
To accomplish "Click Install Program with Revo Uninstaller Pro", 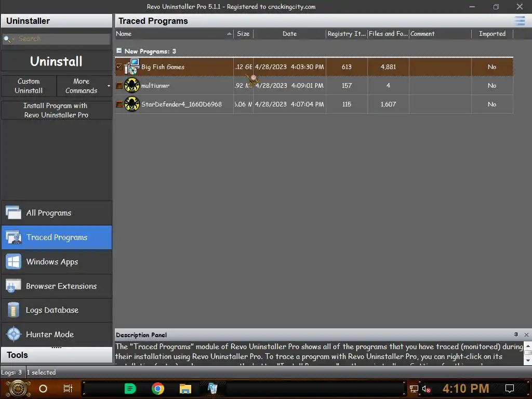I will pyautogui.click(x=56, y=110).
